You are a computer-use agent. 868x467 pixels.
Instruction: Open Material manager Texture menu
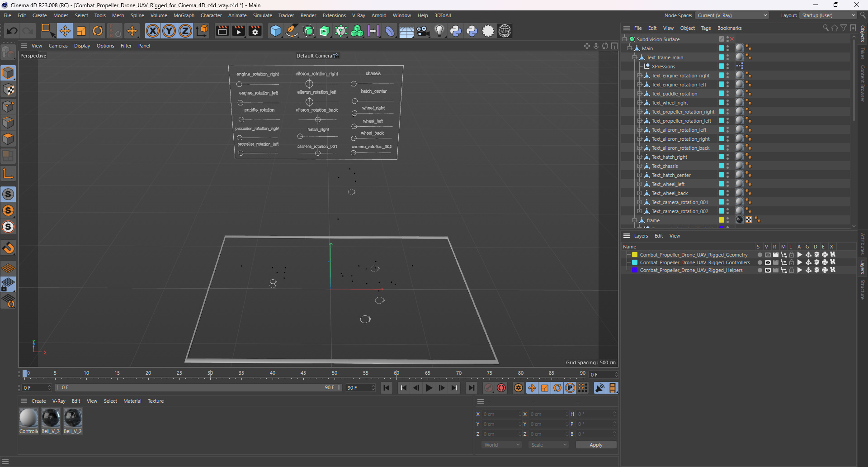(156, 401)
